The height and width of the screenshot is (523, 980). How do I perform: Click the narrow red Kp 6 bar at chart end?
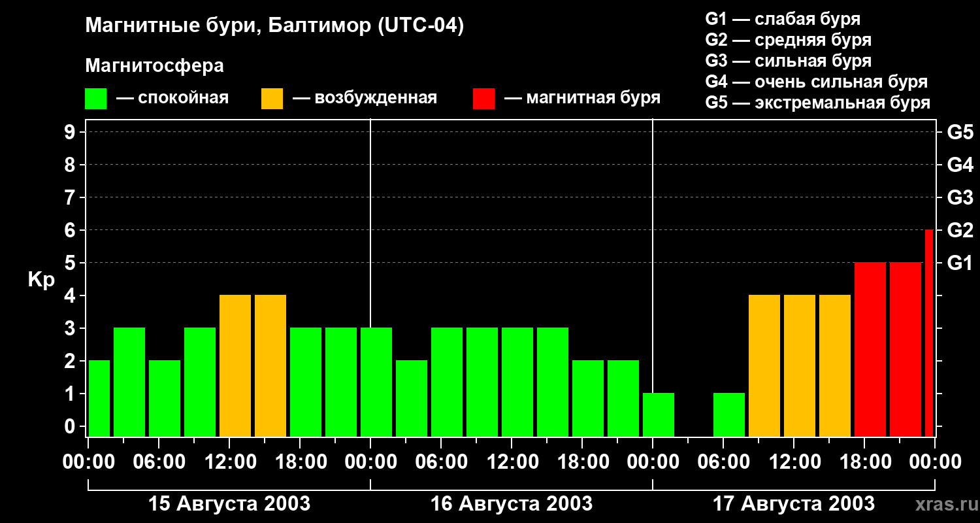click(x=929, y=333)
